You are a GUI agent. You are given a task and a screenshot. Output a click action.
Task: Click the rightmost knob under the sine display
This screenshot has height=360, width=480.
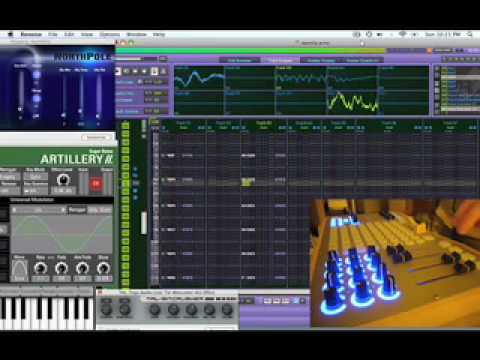tap(103, 268)
